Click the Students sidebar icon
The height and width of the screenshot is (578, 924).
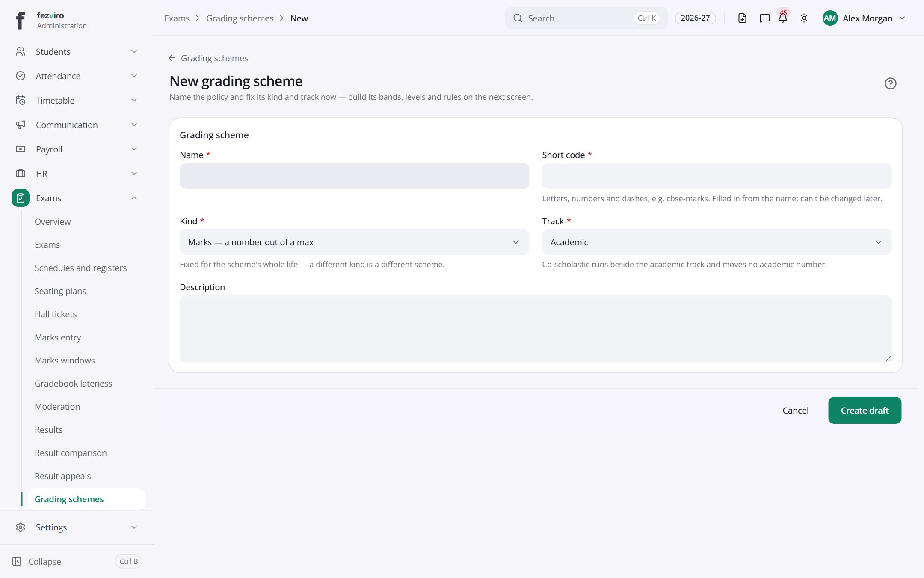coord(21,52)
